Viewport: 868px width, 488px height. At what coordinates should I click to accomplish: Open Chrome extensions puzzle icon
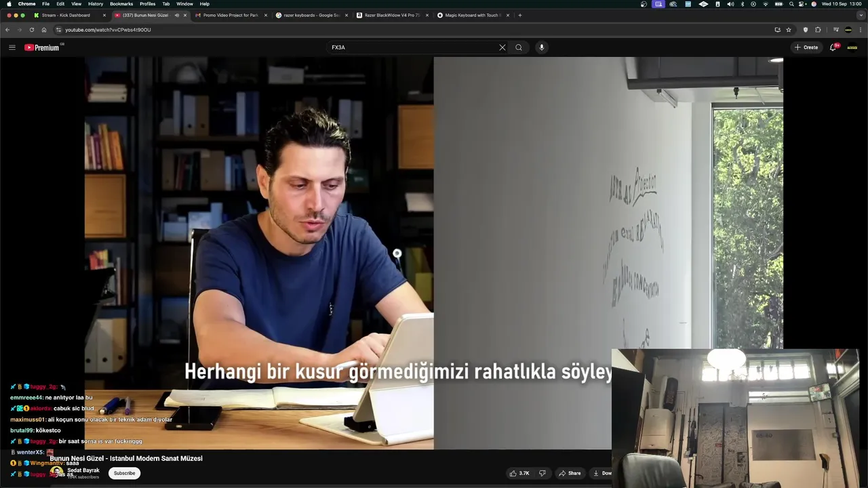tap(818, 30)
